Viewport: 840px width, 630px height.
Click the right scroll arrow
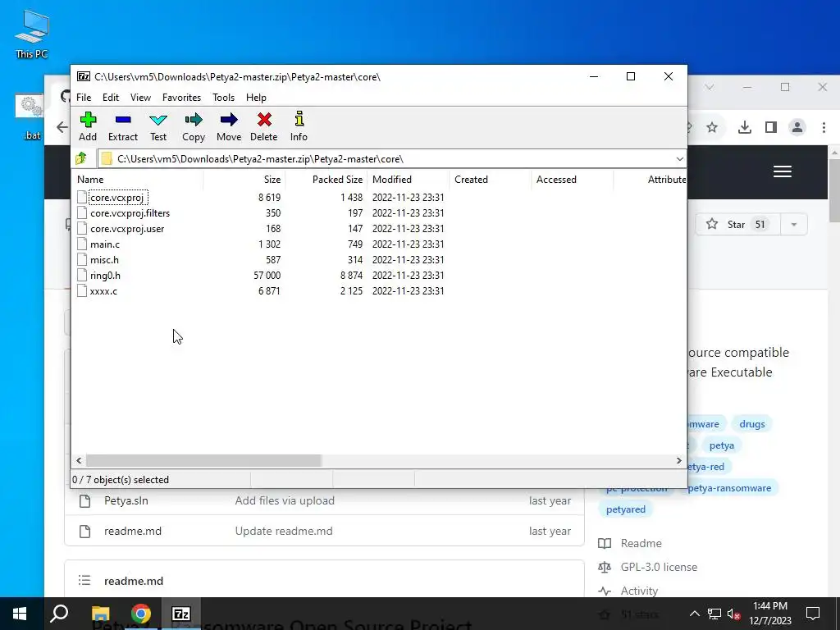(678, 460)
